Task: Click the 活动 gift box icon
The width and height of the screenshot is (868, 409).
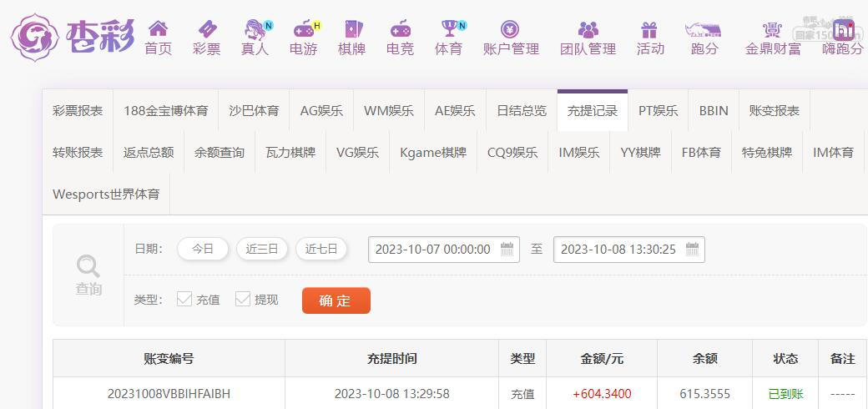Action: (x=648, y=29)
